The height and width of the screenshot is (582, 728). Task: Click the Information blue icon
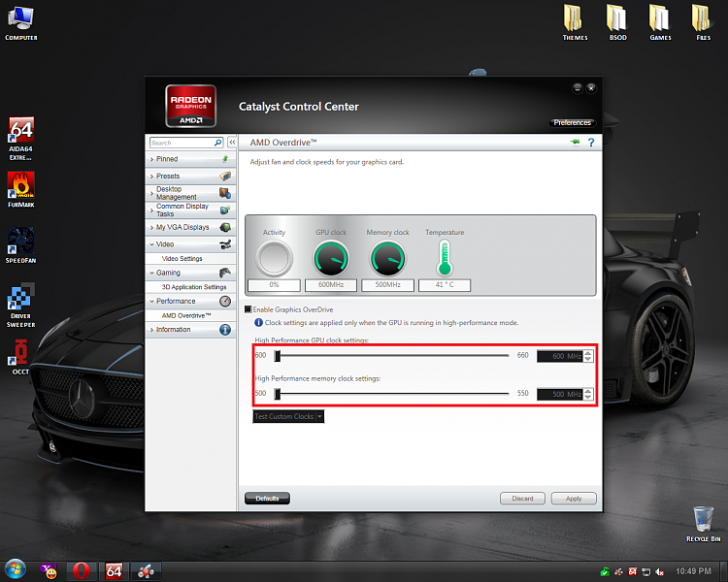pos(225,330)
